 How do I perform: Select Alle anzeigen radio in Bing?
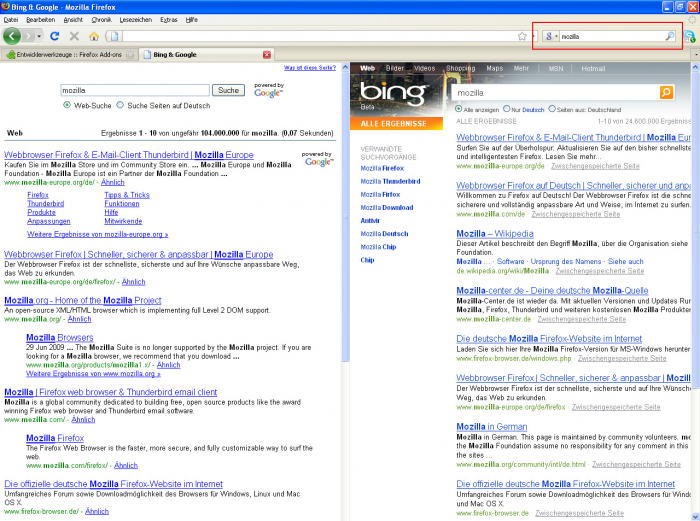pos(458,109)
